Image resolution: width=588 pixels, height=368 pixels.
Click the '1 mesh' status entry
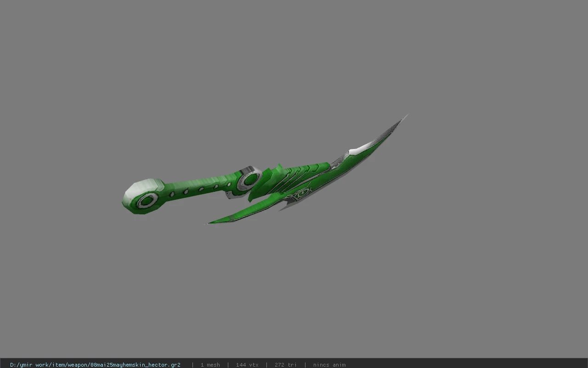[210, 365]
